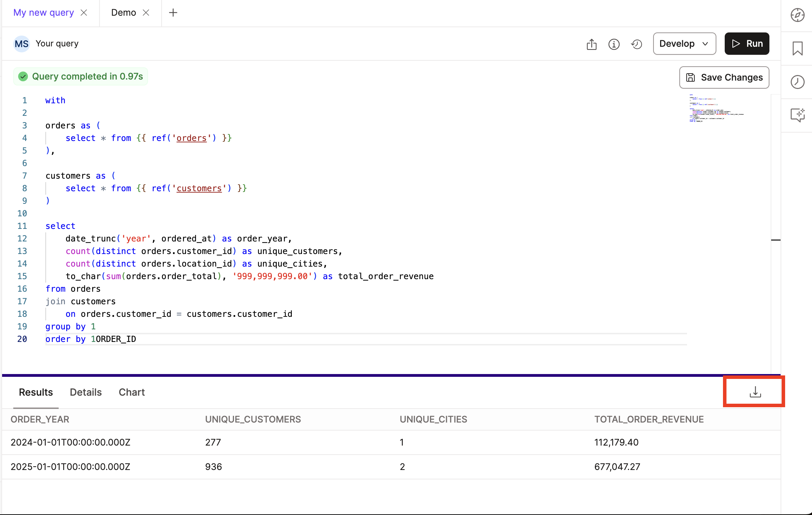
Task: Run the query
Action: (x=747, y=43)
